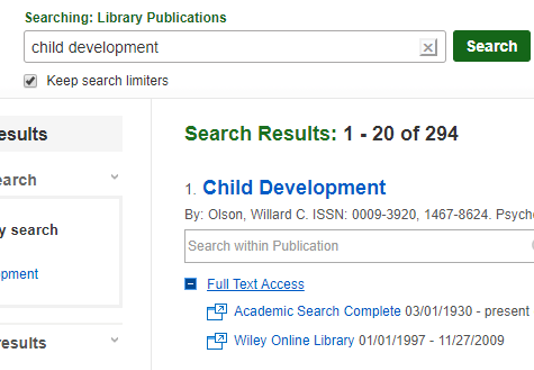Collapse Full Text Access minus icon
Viewport: 534px width, 370px height.
191,284
